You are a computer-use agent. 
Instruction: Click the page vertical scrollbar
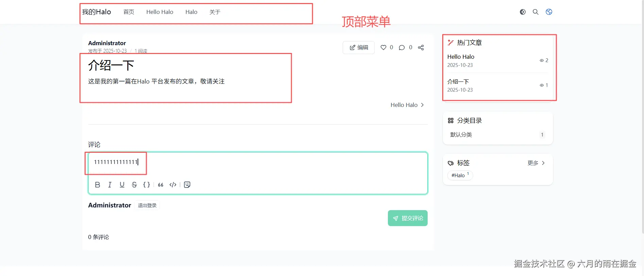pyautogui.click(x=642, y=116)
